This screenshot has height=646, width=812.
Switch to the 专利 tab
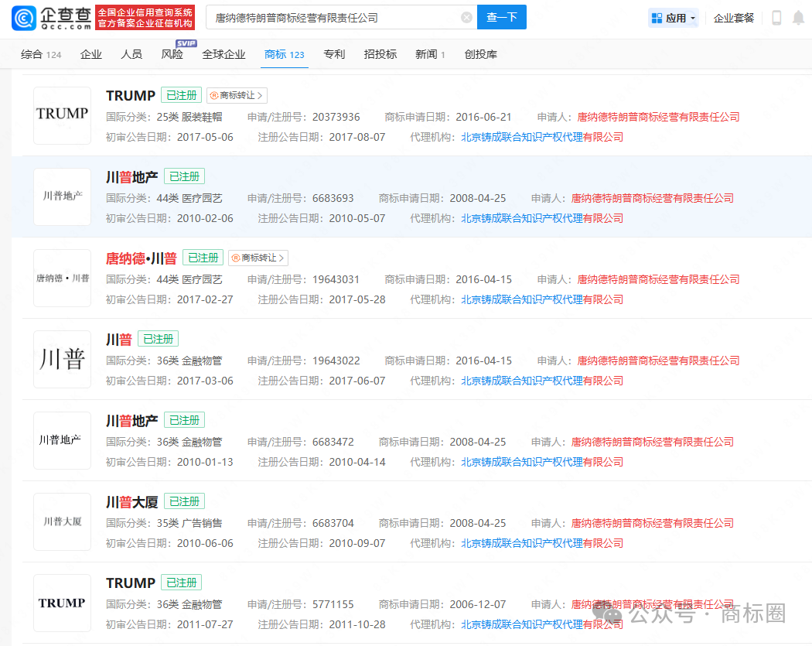334,54
